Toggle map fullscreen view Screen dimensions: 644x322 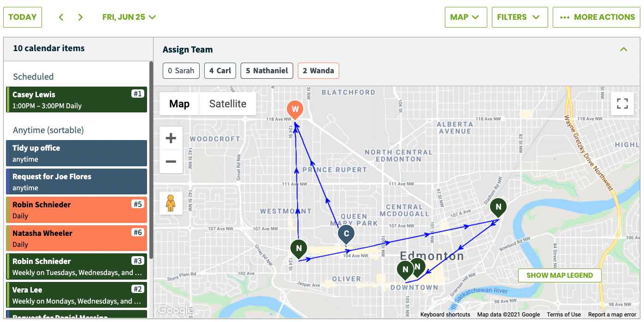(622, 103)
